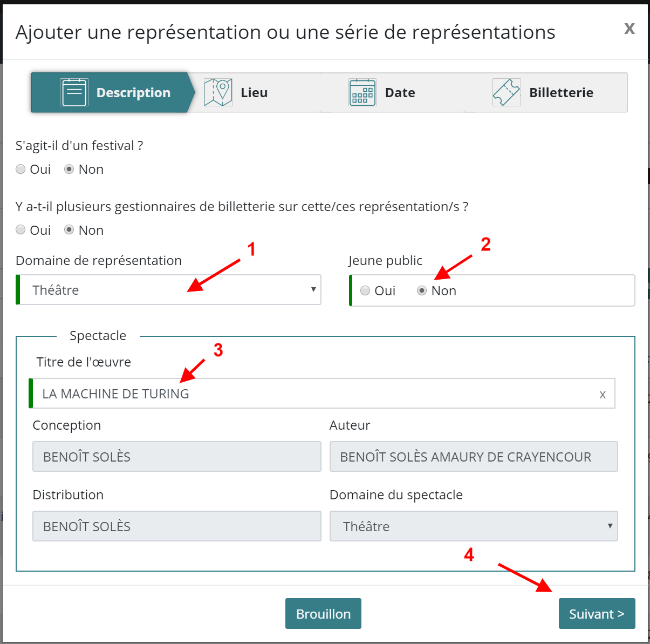Choose Non for multiple ticketing managers
Viewport: 650px width, 644px height.
[69, 231]
